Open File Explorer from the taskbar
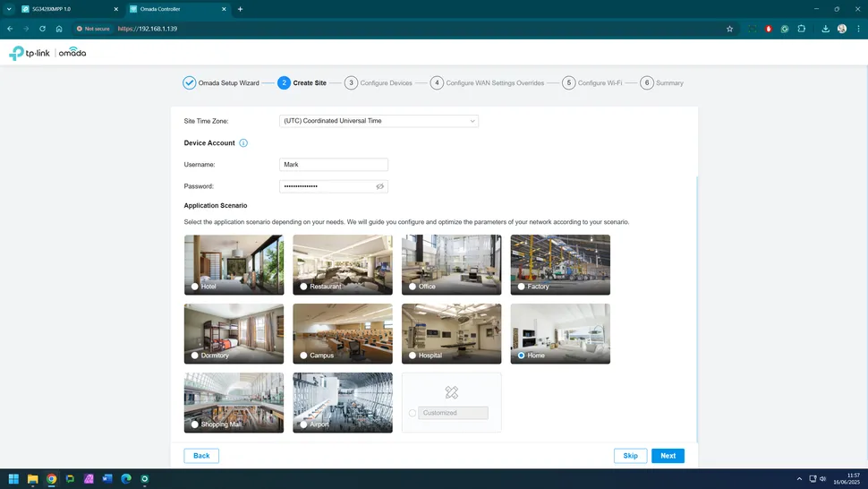 pyautogui.click(x=33, y=479)
